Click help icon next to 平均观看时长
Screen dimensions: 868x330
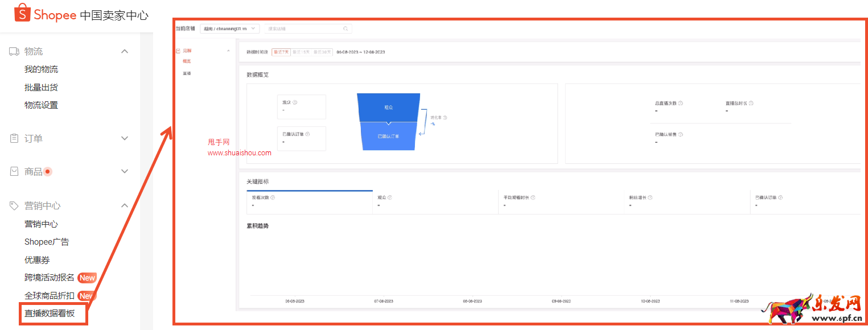coord(533,197)
